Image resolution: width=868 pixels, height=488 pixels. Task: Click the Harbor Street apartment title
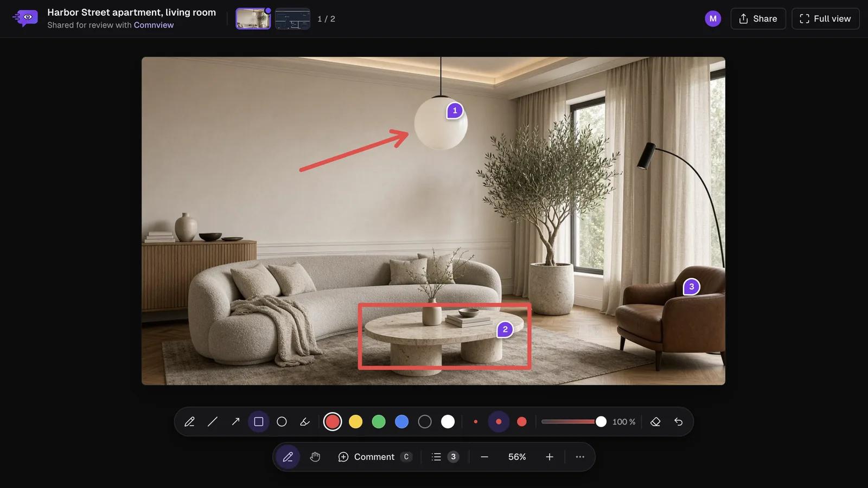(x=131, y=12)
